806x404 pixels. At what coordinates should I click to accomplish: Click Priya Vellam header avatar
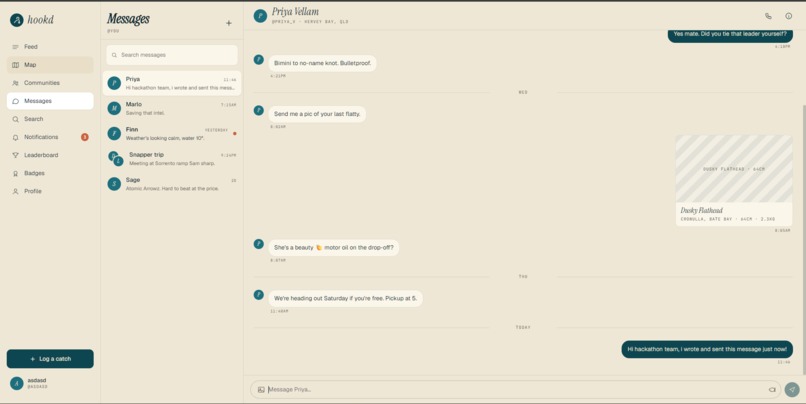(260, 16)
